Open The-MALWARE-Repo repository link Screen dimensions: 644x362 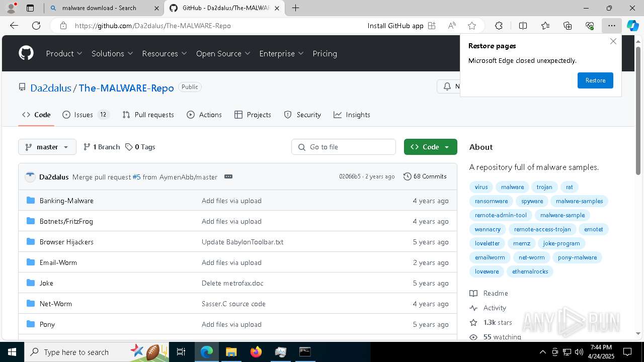(x=126, y=88)
